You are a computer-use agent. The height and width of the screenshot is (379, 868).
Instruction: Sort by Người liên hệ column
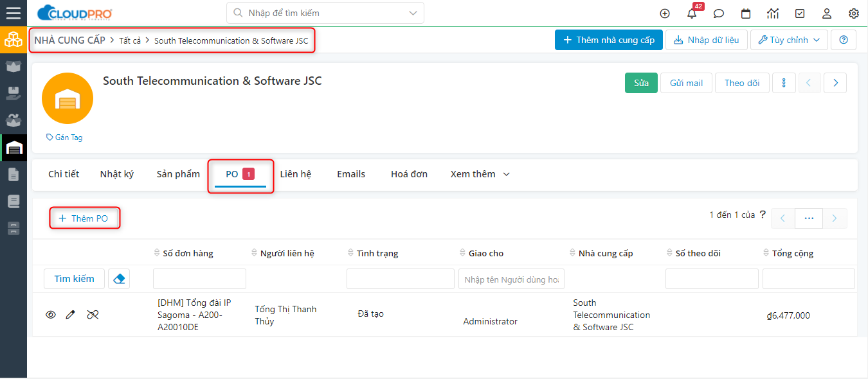coord(283,253)
